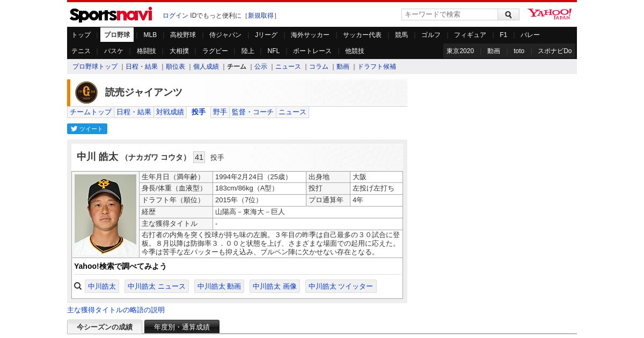Go to the ドラフト候補 link
Image resolution: width=644 pixels, height=338 pixels.
(x=377, y=67)
